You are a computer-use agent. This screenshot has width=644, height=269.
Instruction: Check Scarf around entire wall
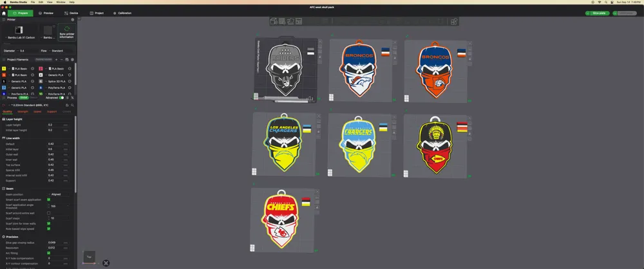tap(48, 213)
